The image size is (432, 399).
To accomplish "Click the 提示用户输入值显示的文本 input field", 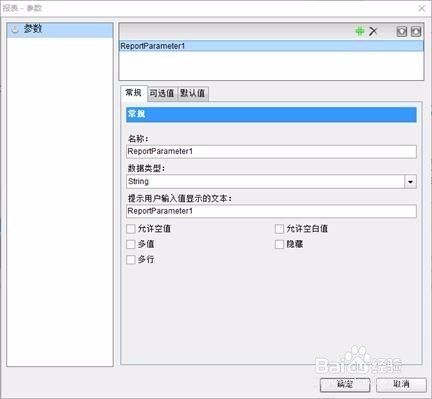I will click(271, 211).
